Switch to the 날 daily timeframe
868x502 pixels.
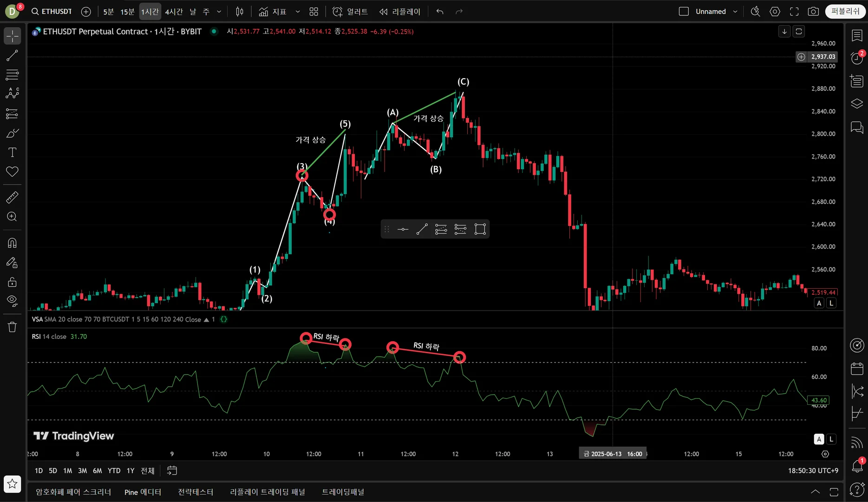(x=193, y=12)
